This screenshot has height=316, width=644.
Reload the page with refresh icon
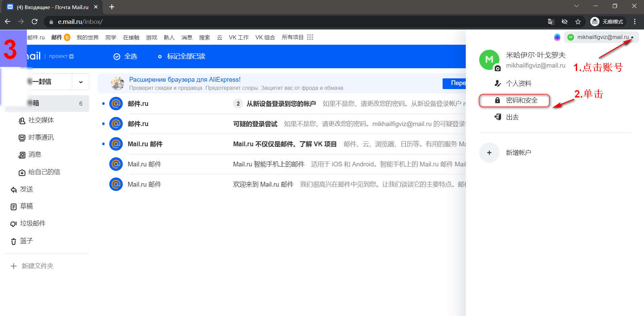[34, 22]
